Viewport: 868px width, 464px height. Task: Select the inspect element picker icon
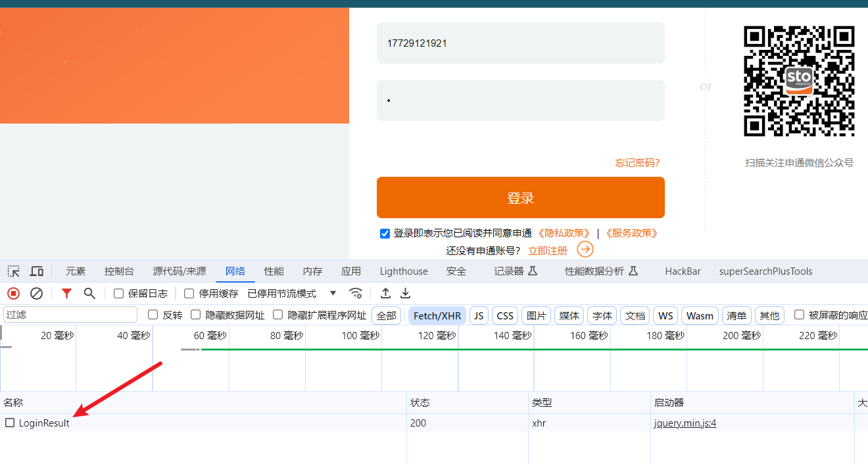(x=14, y=271)
